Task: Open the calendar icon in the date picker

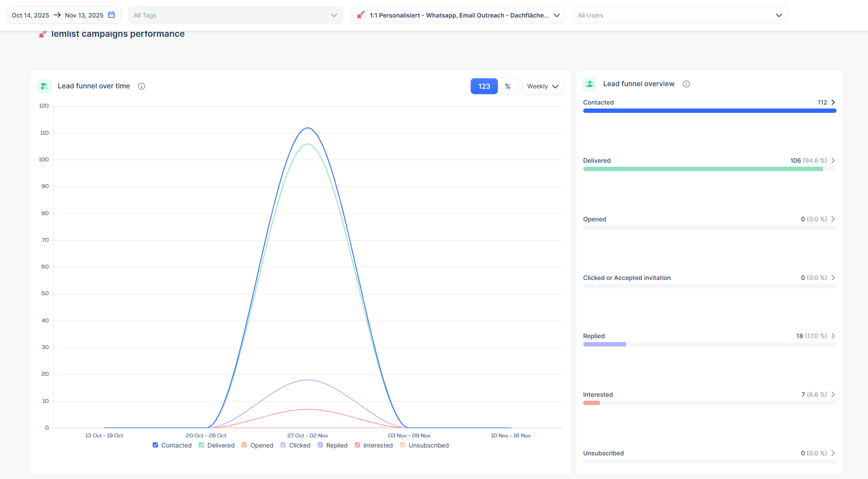Action: 112,14
